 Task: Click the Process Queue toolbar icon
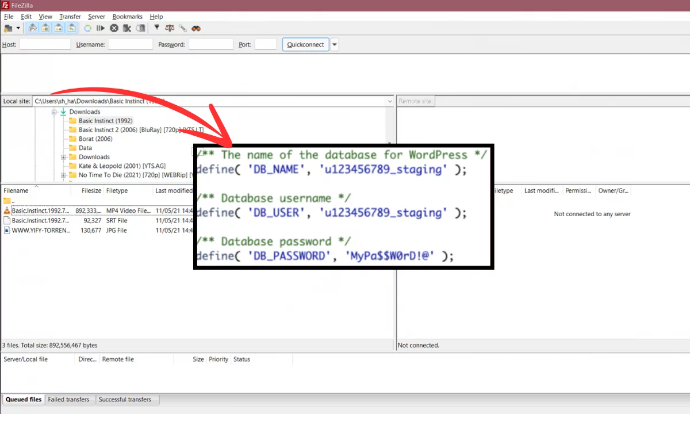click(x=100, y=28)
